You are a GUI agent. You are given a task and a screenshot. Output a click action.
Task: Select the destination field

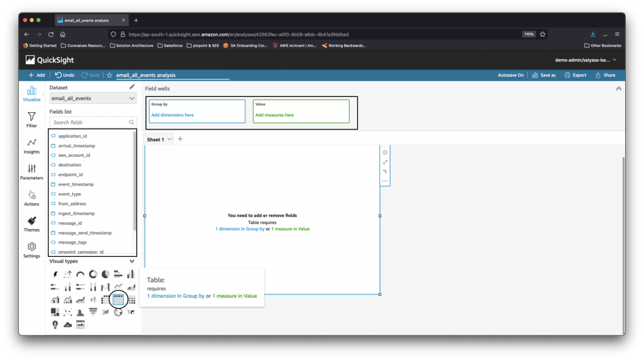tap(69, 165)
